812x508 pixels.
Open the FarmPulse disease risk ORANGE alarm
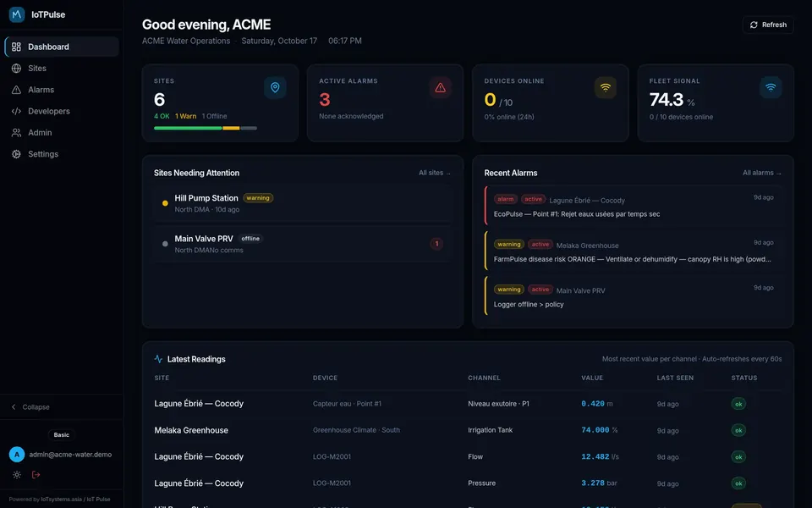633,251
